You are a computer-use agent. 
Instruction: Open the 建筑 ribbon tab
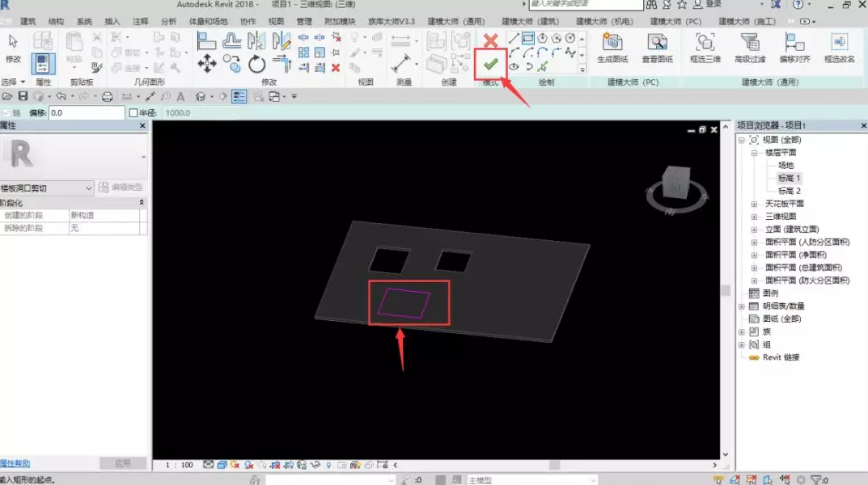pos(28,22)
